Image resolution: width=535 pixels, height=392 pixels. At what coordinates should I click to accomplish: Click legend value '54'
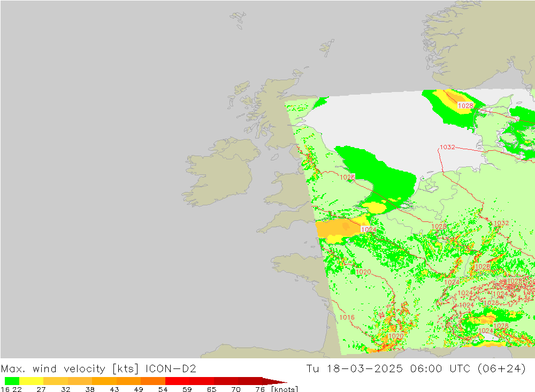tap(163, 389)
